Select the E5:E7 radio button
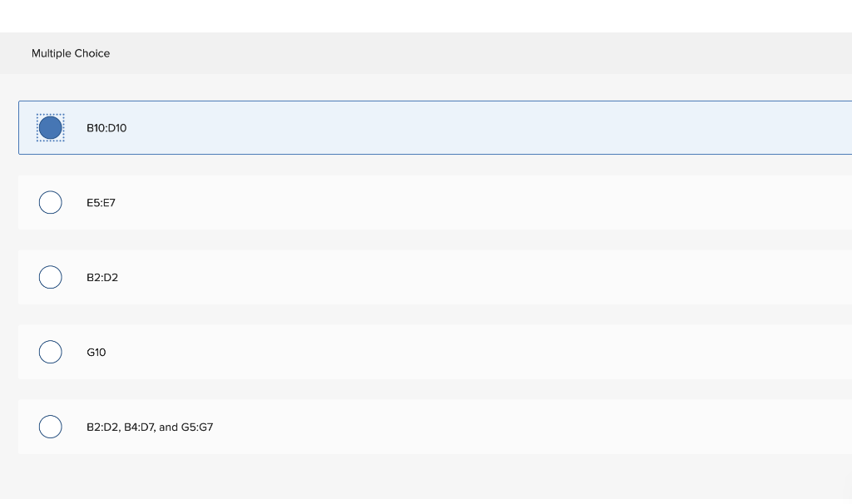The image size is (852, 504). point(51,203)
